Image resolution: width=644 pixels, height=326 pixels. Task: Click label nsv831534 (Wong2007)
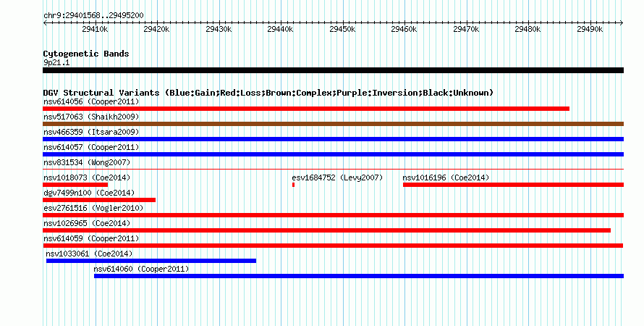(87, 162)
